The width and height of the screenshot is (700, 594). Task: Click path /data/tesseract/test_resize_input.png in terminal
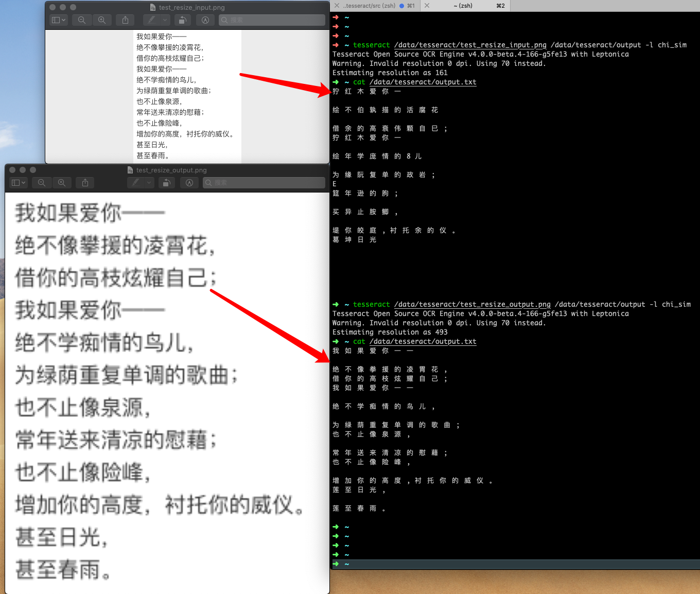tap(470, 45)
